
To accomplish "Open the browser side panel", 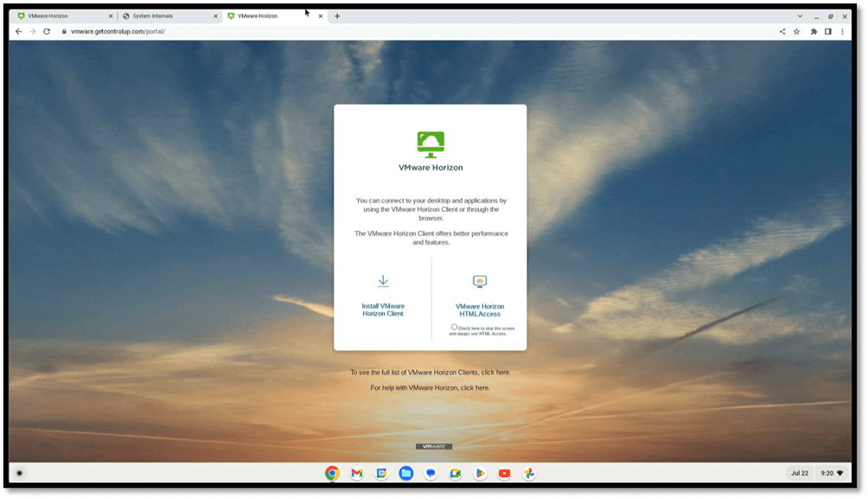I will (828, 32).
